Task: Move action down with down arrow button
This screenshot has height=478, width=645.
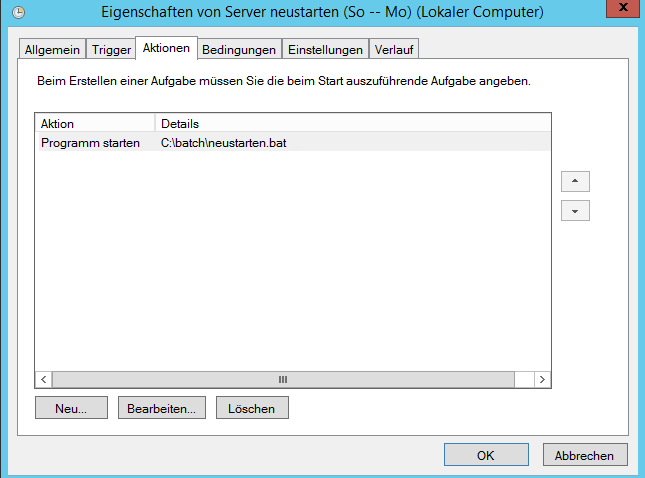Action: point(575,211)
